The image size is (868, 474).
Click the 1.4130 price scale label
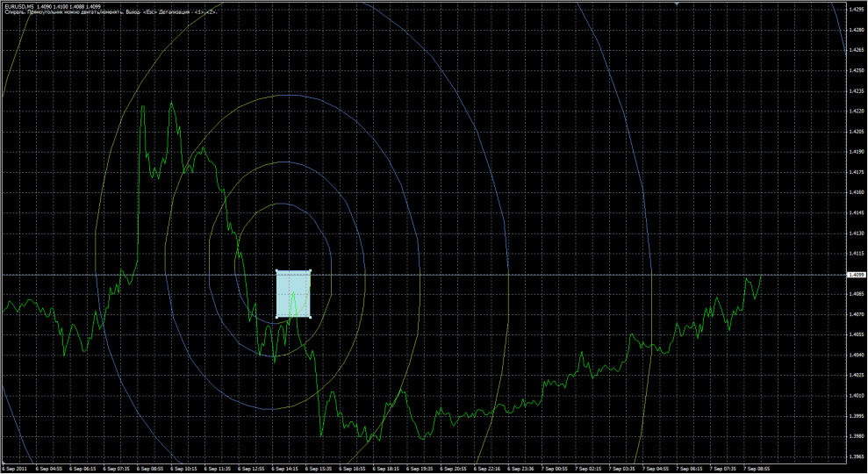pyautogui.click(x=856, y=233)
